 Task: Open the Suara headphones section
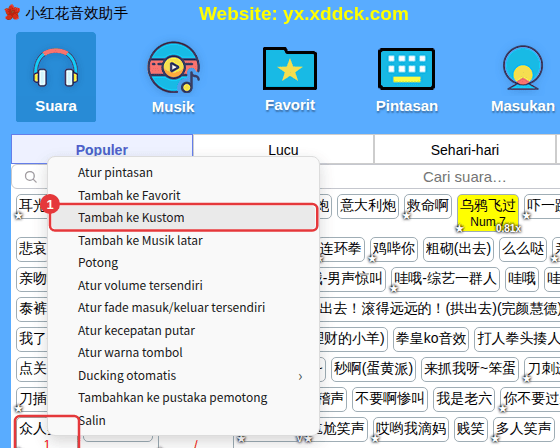(56, 77)
